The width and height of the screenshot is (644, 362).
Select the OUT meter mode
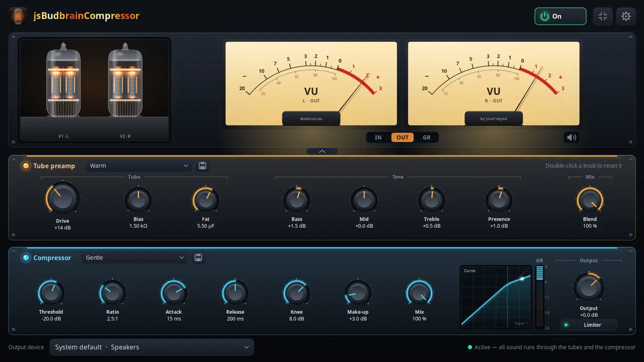(x=403, y=138)
